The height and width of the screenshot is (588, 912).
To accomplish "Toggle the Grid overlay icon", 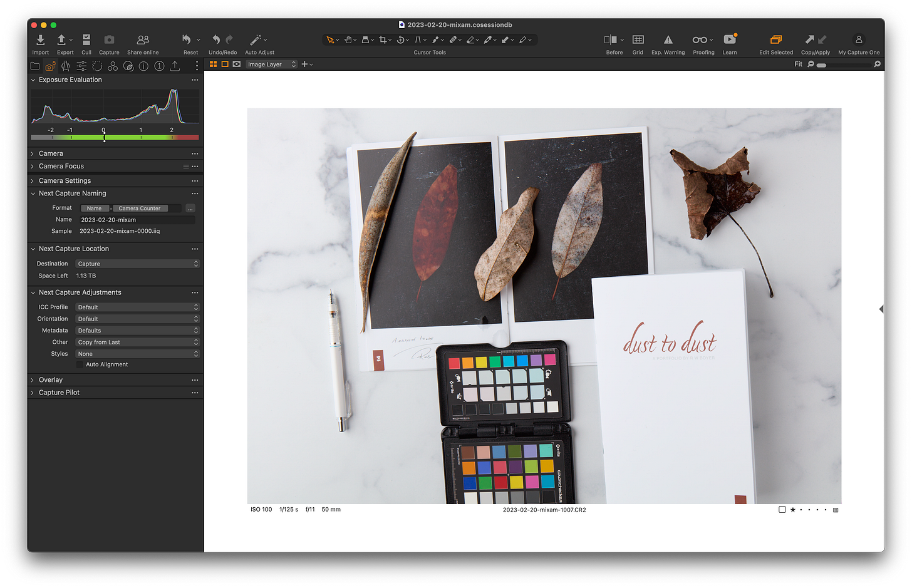I will tap(638, 39).
